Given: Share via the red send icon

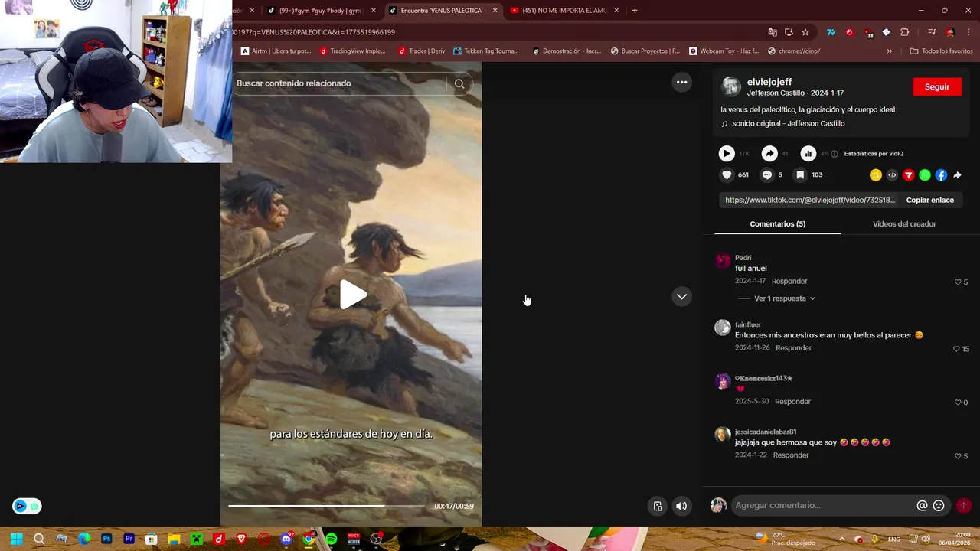Looking at the screenshot, I should [x=909, y=175].
